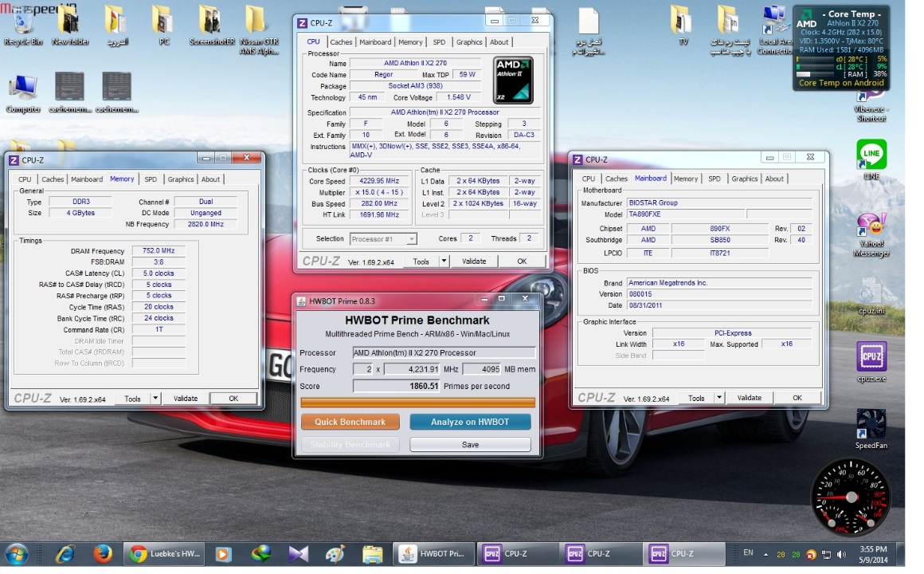Select CPU tab in Mainboard CPU-Z window

coord(588,179)
